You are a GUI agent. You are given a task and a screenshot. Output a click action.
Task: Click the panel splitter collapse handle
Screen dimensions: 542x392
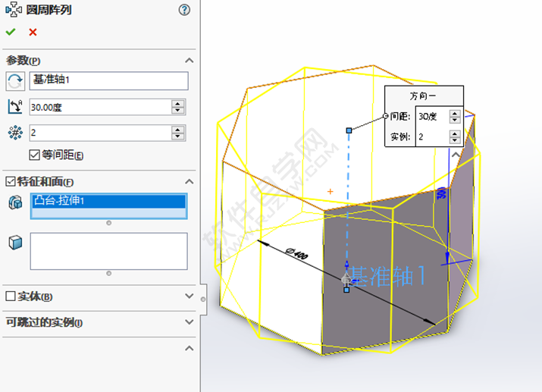click(x=203, y=299)
